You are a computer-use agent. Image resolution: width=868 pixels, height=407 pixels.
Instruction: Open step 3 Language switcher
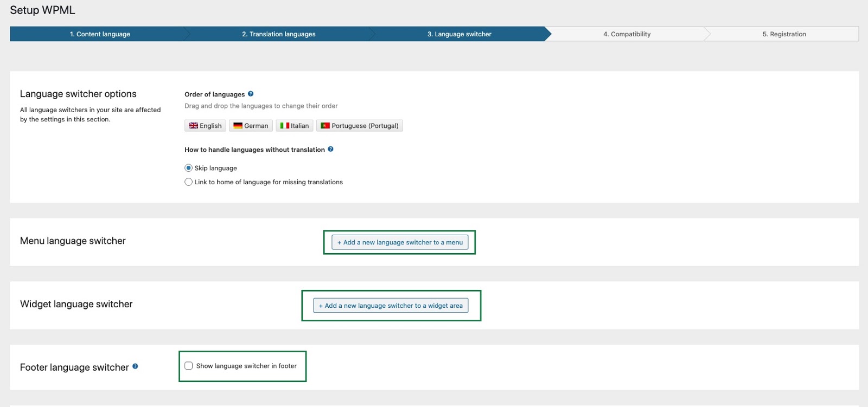[459, 34]
